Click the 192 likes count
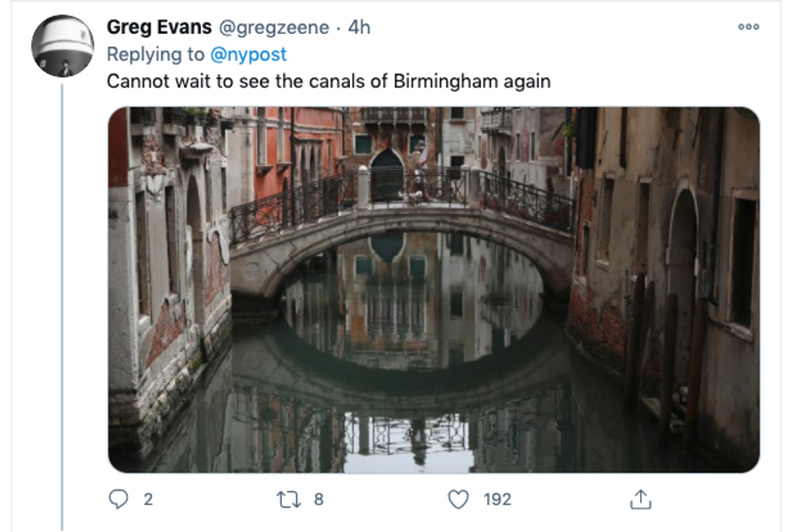 (497, 500)
